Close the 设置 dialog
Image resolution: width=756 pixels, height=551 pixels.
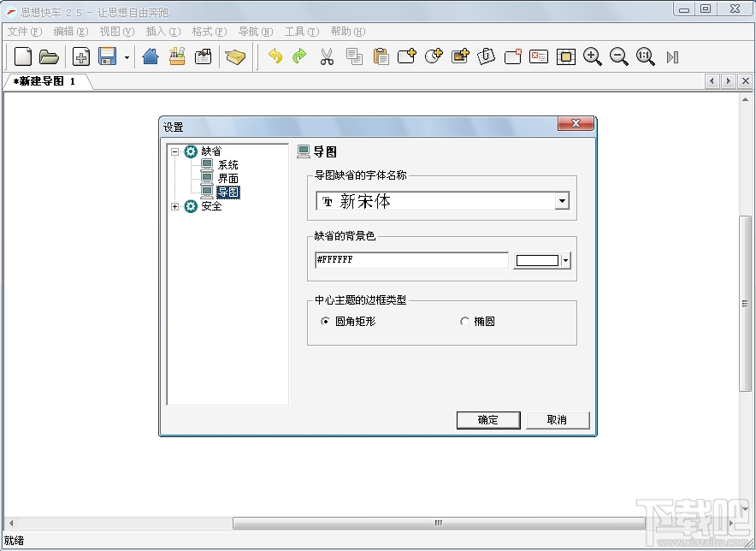576,123
